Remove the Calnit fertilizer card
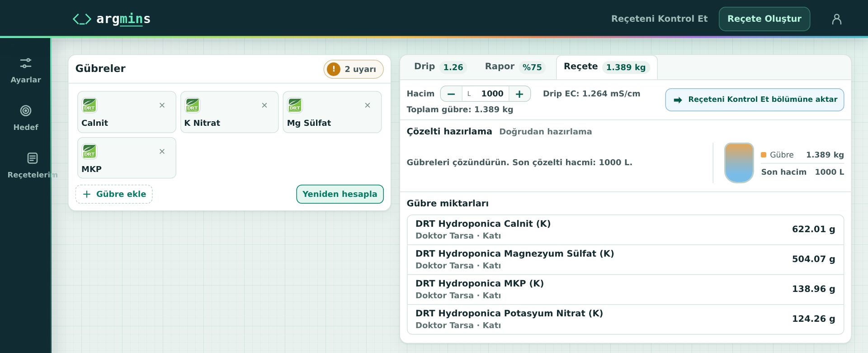The image size is (868, 353). [x=162, y=105]
